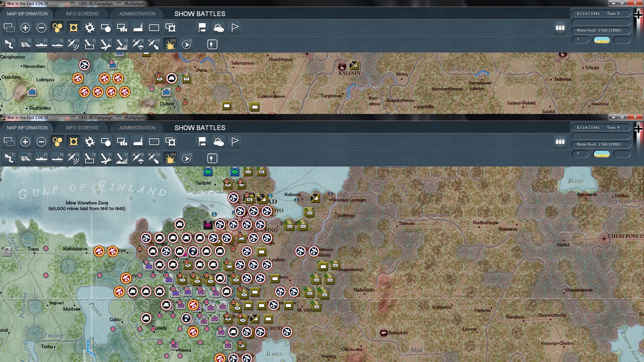The height and width of the screenshot is (362, 644).
Task: Select F7 bomb airfield icon in the top window
Action: tap(106, 44)
